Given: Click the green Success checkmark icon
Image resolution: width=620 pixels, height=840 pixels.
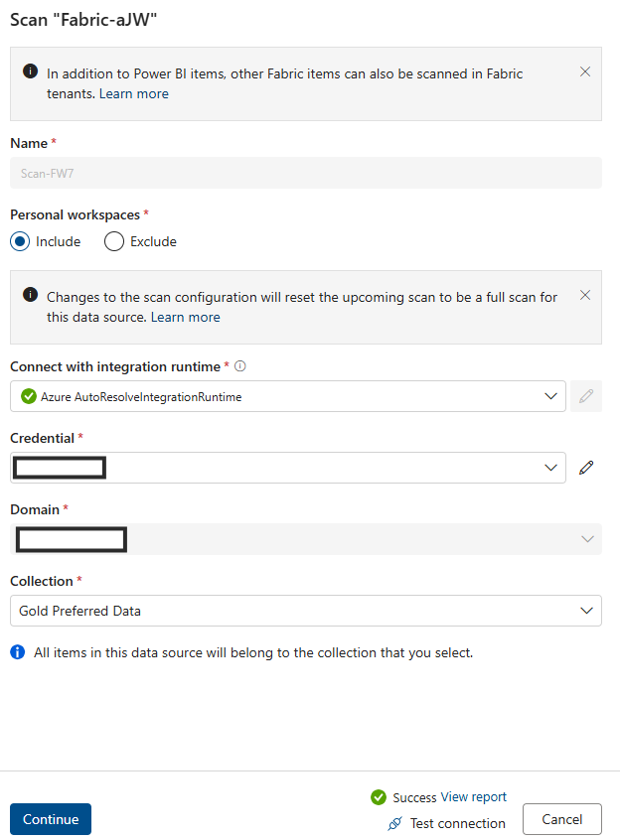Looking at the screenshot, I should 379,797.
